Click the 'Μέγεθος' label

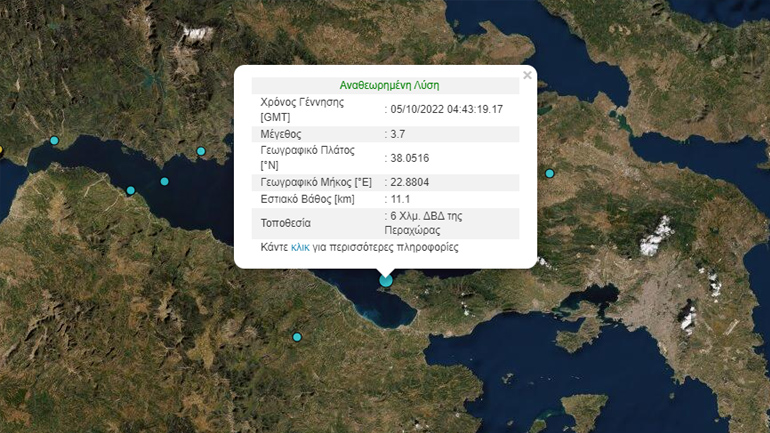281,134
